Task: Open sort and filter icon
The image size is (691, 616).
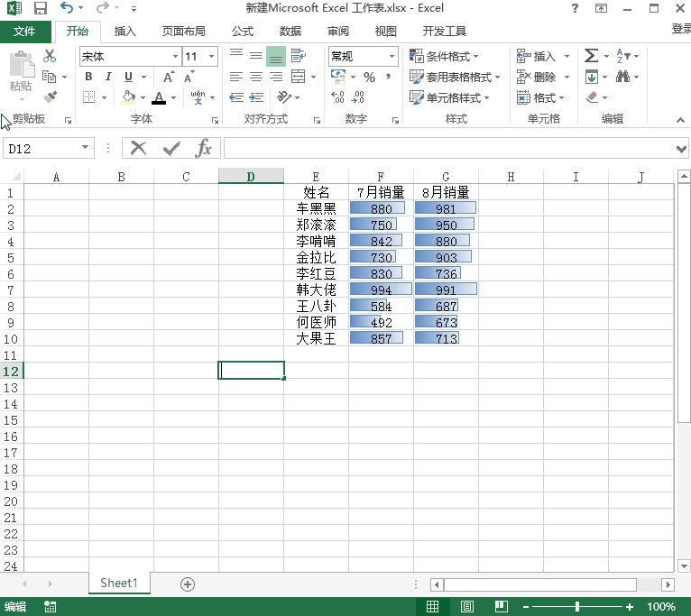Action: [x=622, y=56]
